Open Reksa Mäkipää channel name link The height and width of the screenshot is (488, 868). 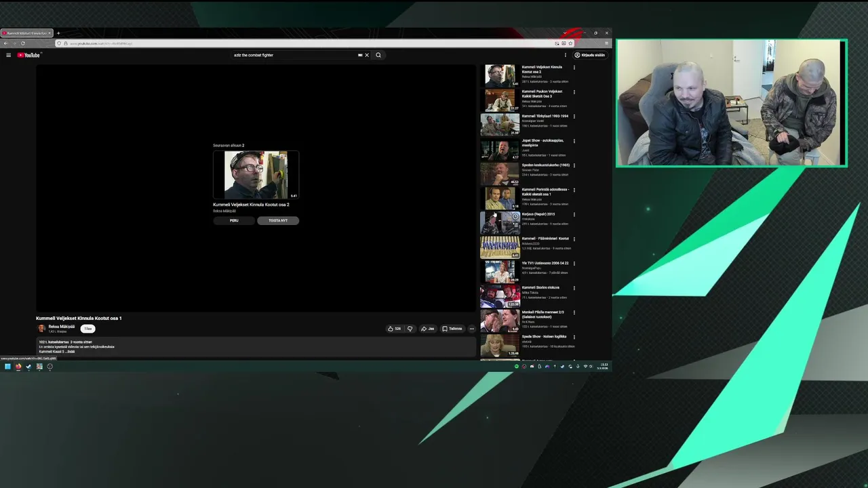62,327
